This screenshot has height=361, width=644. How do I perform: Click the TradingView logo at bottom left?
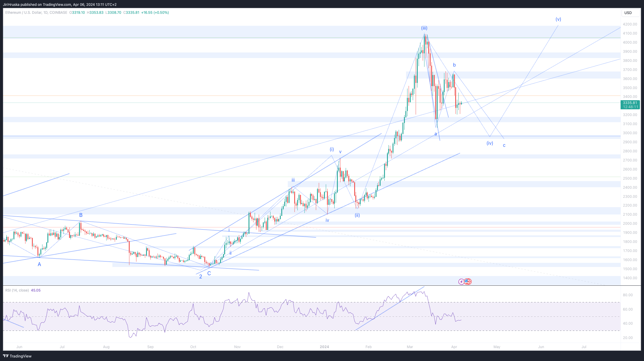(17, 356)
